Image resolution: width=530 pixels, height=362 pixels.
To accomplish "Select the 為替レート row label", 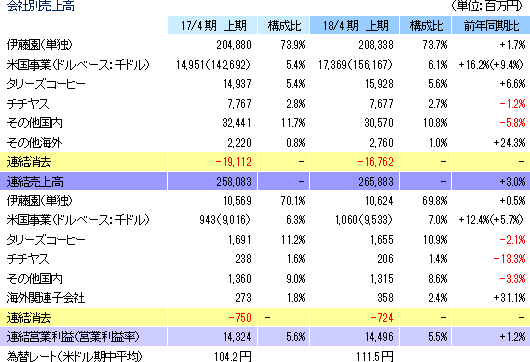I will click(74, 356).
